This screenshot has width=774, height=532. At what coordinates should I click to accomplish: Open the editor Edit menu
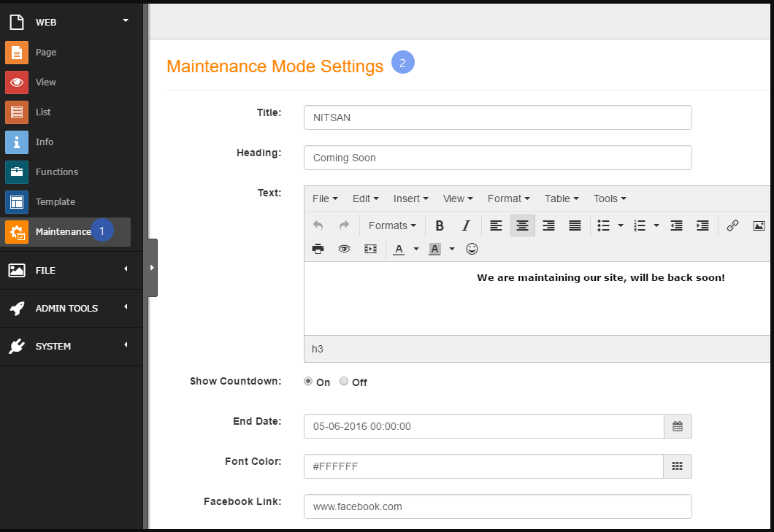coord(366,198)
